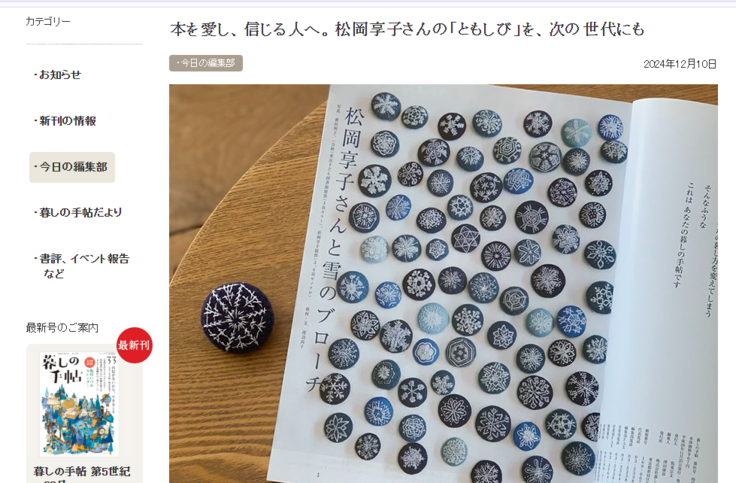
Task: Click the divider line under カテゴリー
Action: click(84, 44)
